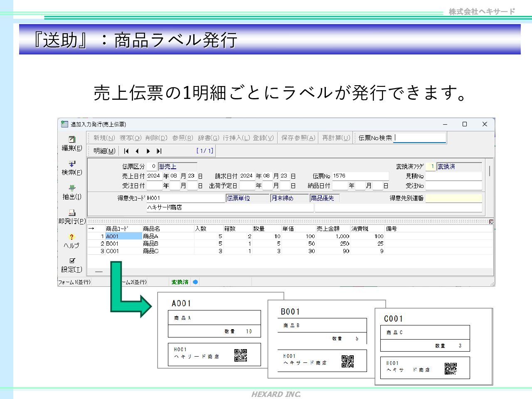This screenshot has height=399, width=532.
Task: Click the 複写(O) copy button
Action: 131,138
